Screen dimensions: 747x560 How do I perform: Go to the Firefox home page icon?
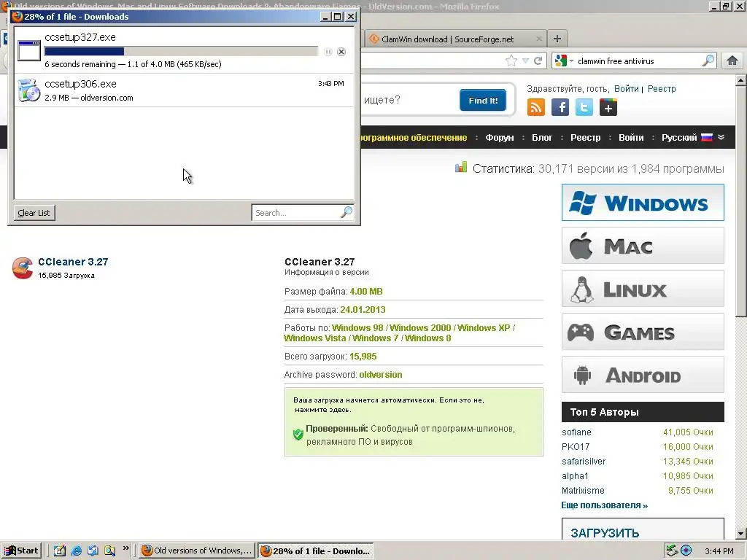[x=732, y=61]
